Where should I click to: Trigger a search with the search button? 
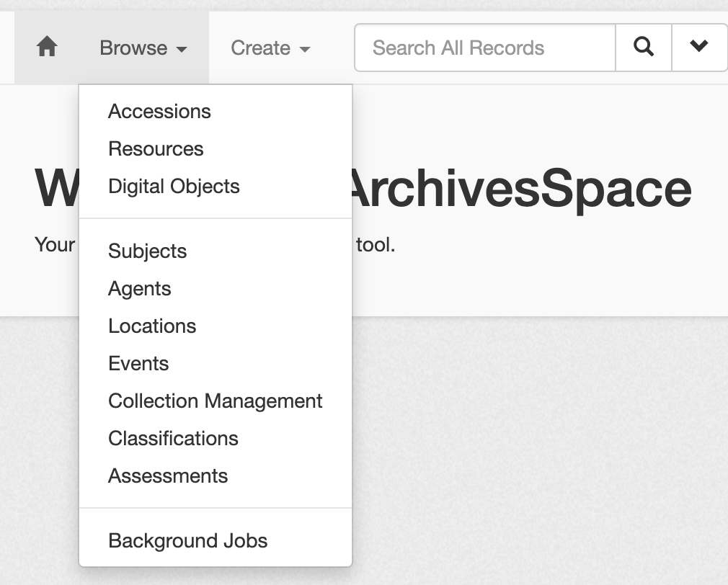642,47
